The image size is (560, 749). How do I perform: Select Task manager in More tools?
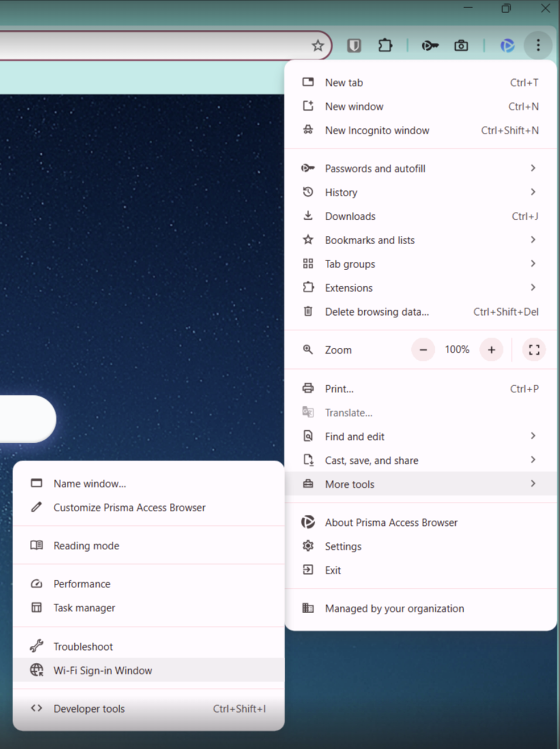click(149, 608)
